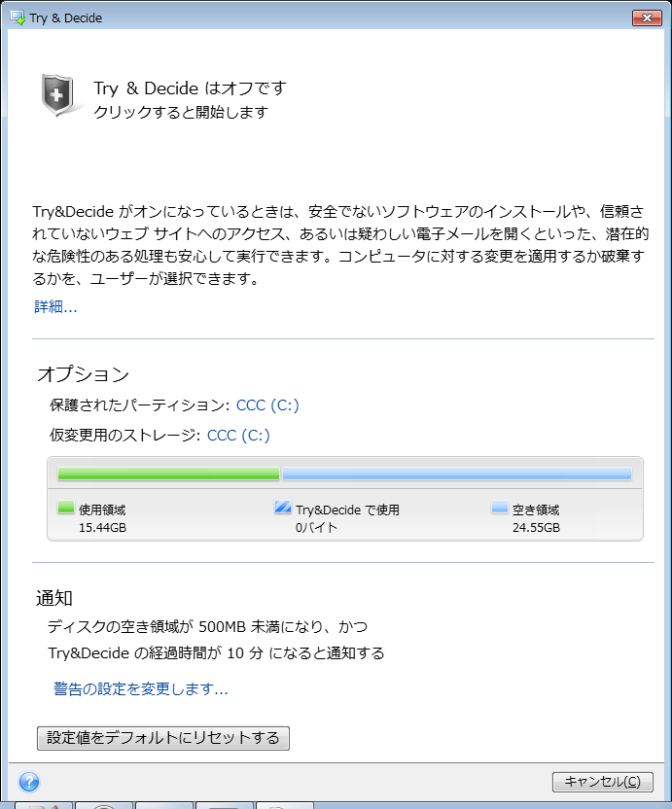Open 警告の設定を変更します... alert settings link
Screen dimensions: 672x809
click(x=140, y=688)
